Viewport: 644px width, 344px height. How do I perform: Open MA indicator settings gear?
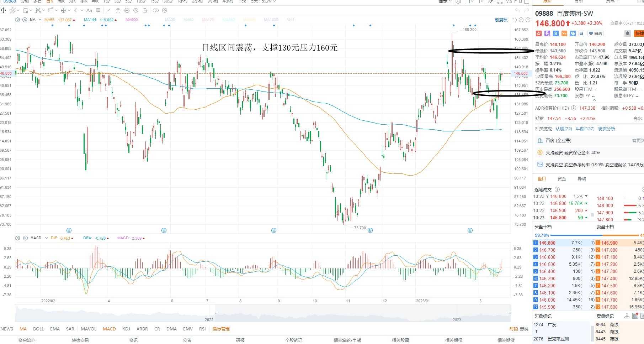pos(17,20)
